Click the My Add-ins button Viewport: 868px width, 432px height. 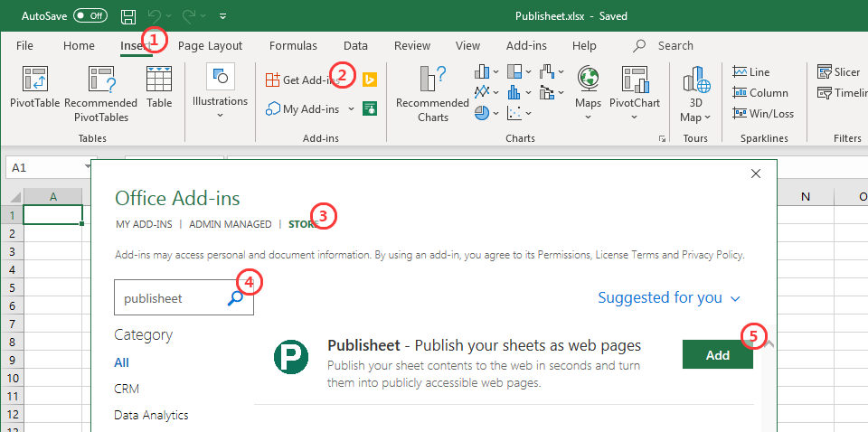click(x=303, y=109)
